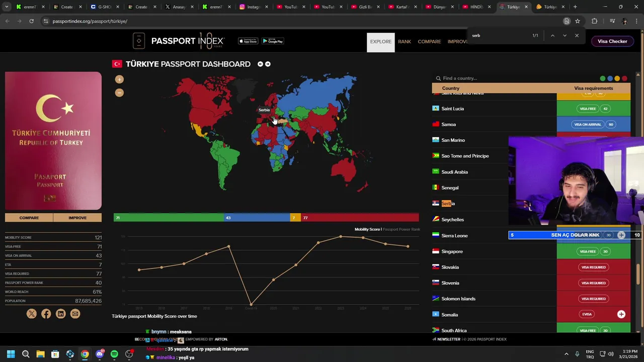The image size is (644, 362).
Task: Filter countries by yellow eTA dot
Action: [617, 78]
